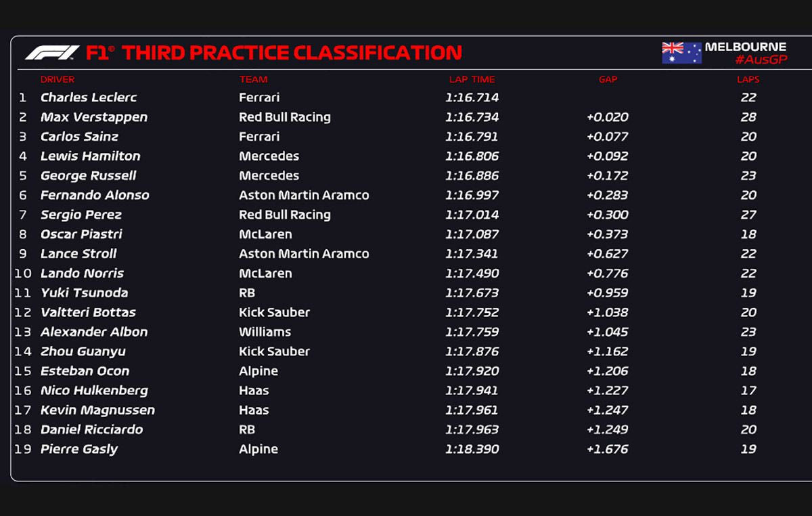
Task: Click Yuki Tsunoda's driver name
Action: (84, 293)
